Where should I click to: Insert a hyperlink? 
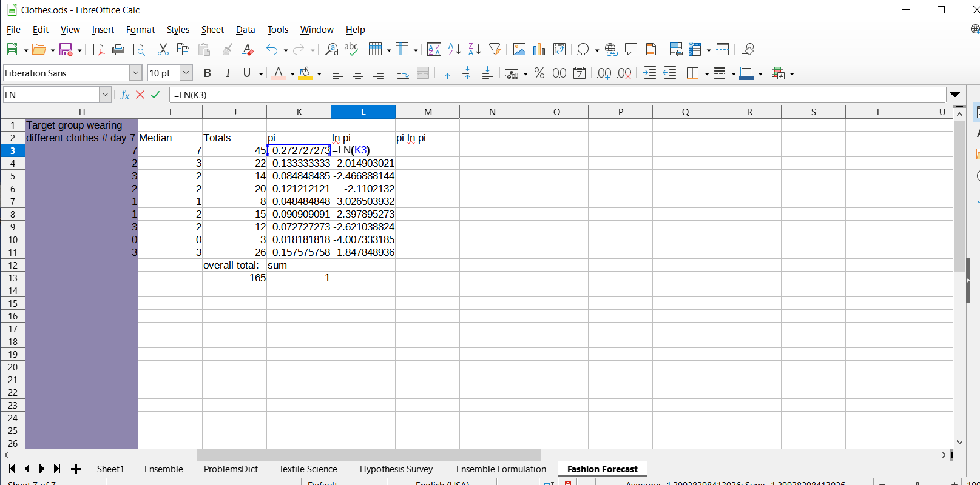(611, 50)
